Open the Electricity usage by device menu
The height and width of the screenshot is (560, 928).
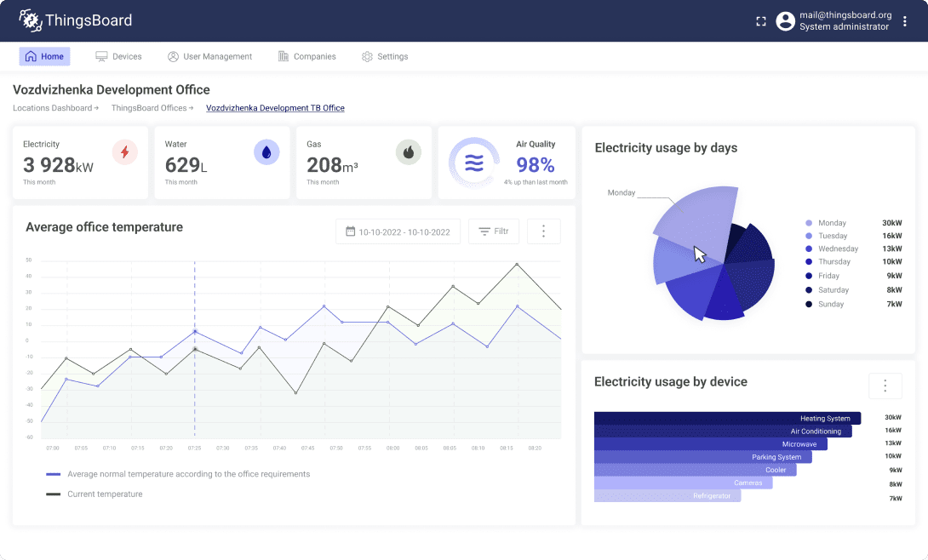pyautogui.click(x=885, y=386)
